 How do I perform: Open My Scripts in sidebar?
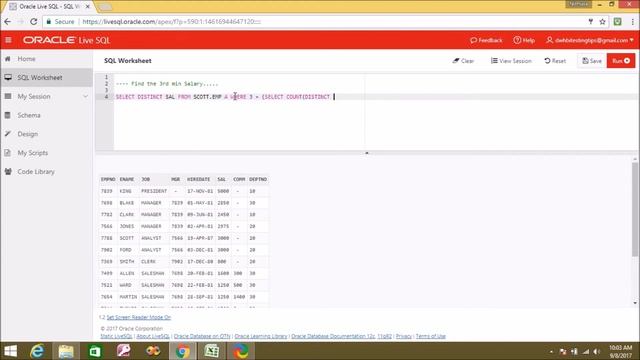pos(32,153)
